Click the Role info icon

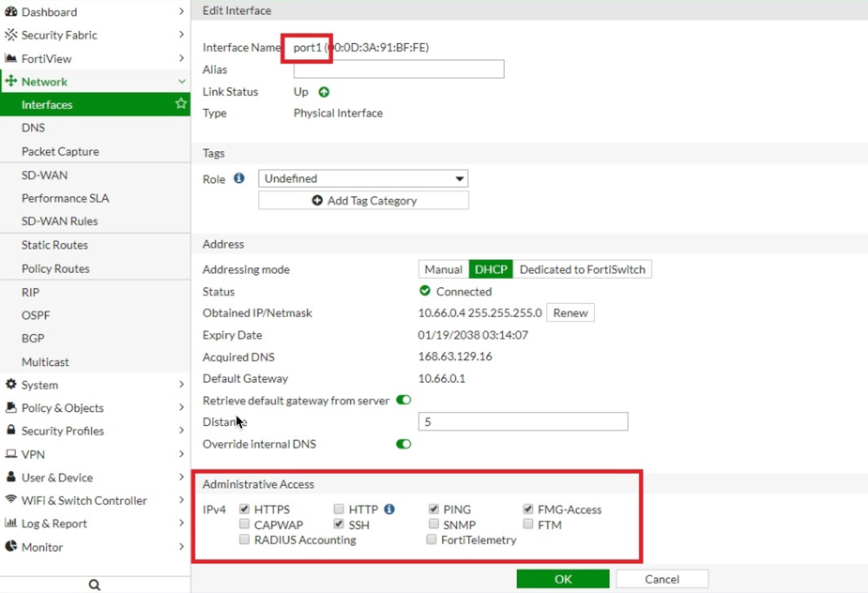(239, 178)
